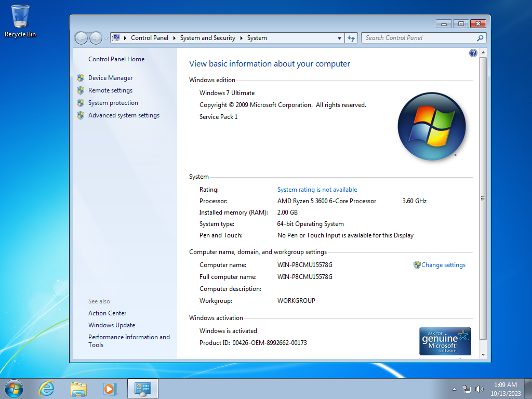Open the Start menu orb
The height and width of the screenshot is (399, 532).
click(14, 389)
